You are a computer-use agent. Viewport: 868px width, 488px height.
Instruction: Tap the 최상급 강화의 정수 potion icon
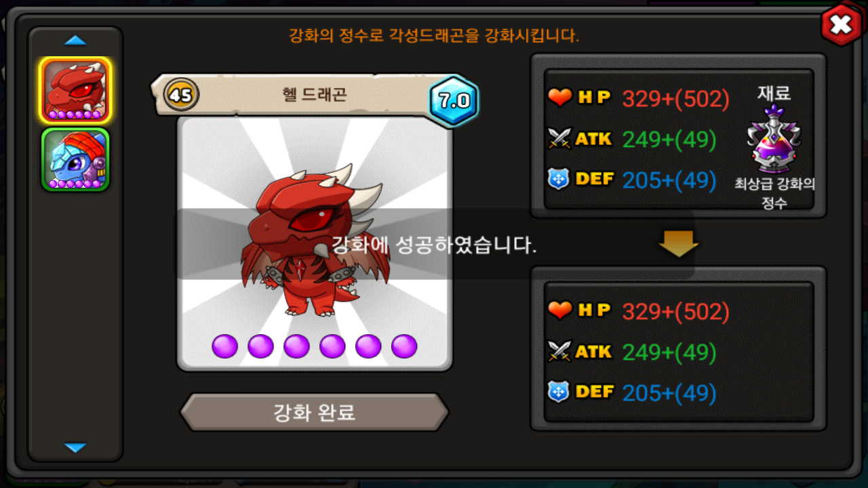[774, 140]
